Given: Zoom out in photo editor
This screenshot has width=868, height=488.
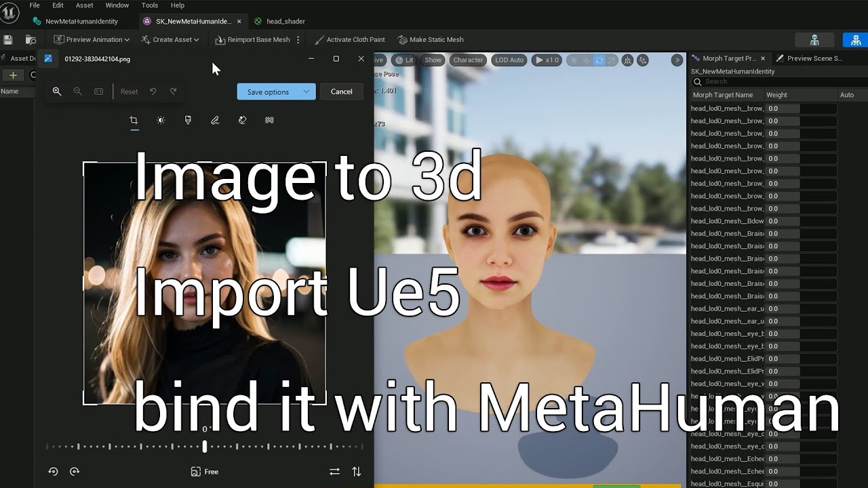Looking at the screenshot, I should click(77, 91).
